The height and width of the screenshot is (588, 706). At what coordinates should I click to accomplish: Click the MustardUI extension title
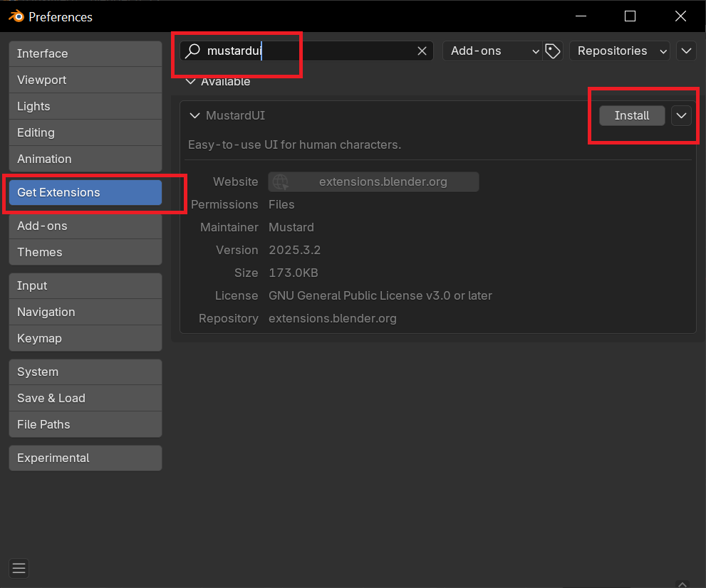click(236, 115)
